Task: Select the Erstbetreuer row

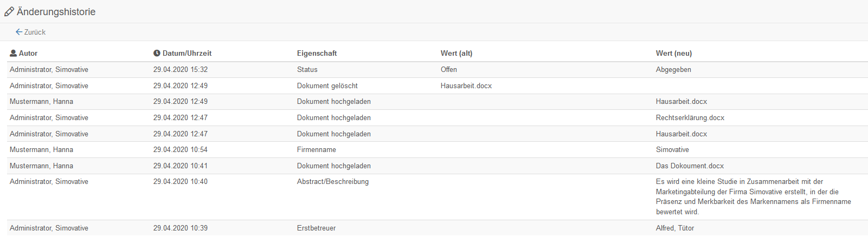Action: click(x=438, y=228)
